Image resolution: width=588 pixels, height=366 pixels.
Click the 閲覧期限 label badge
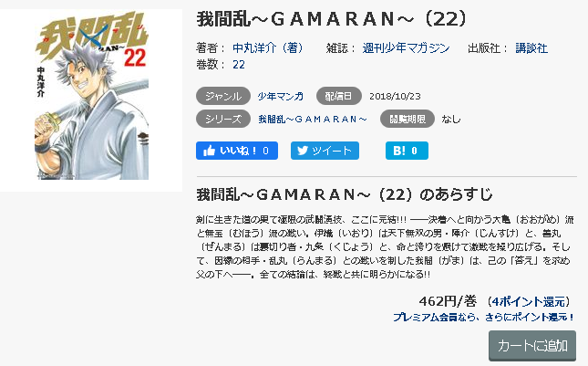point(407,119)
